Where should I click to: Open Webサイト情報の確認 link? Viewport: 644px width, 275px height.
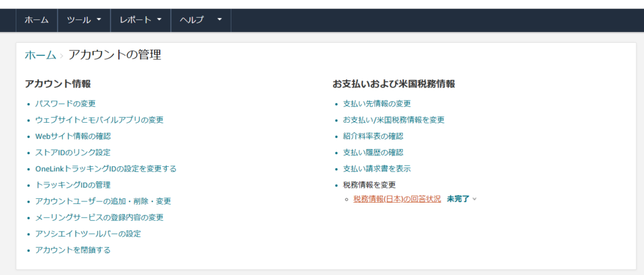pyautogui.click(x=73, y=136)
